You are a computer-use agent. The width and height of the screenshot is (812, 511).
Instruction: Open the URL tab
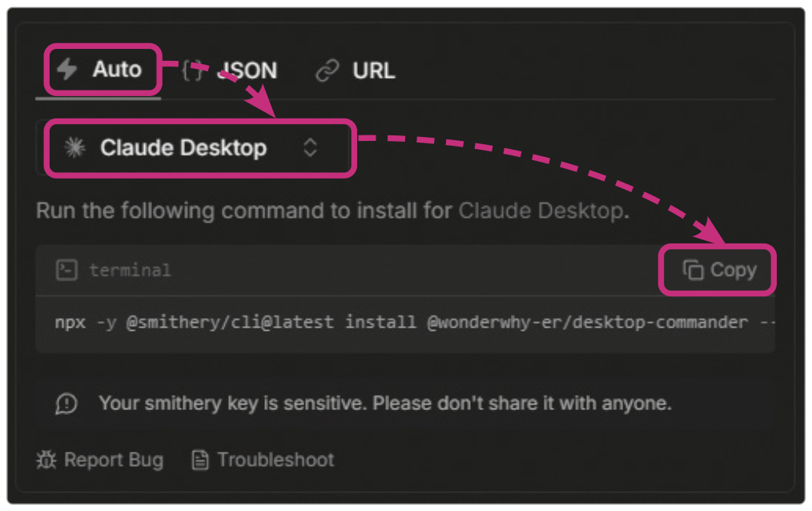373,70
